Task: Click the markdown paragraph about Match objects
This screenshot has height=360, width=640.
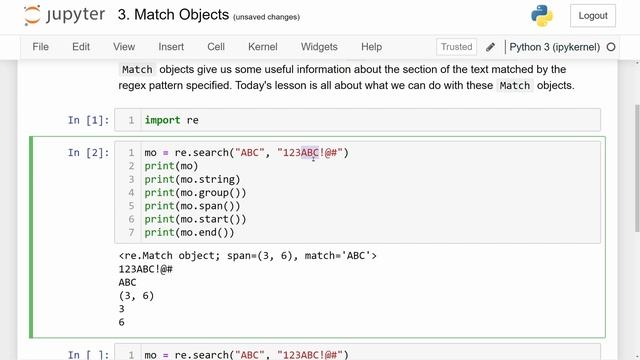Action: pyautogui.click(x=346, y=77)
